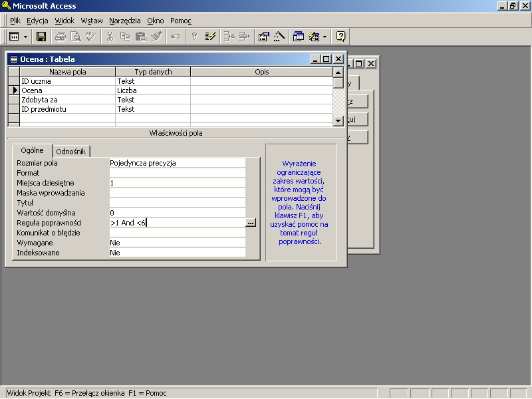Select the 'ID przedmiotu' field name cell

point(67,109)
